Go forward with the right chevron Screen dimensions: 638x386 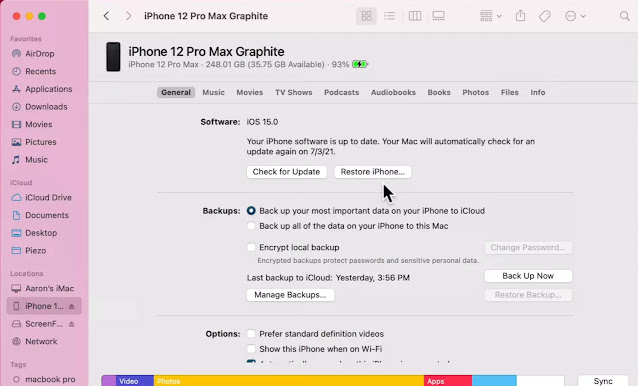129,16
